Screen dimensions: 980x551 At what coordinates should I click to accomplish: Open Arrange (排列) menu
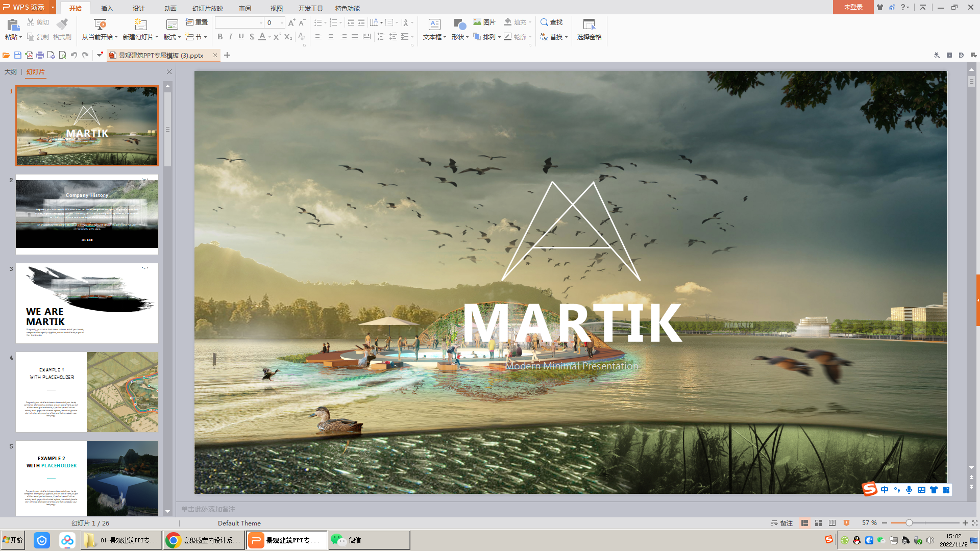pos(487,37)
